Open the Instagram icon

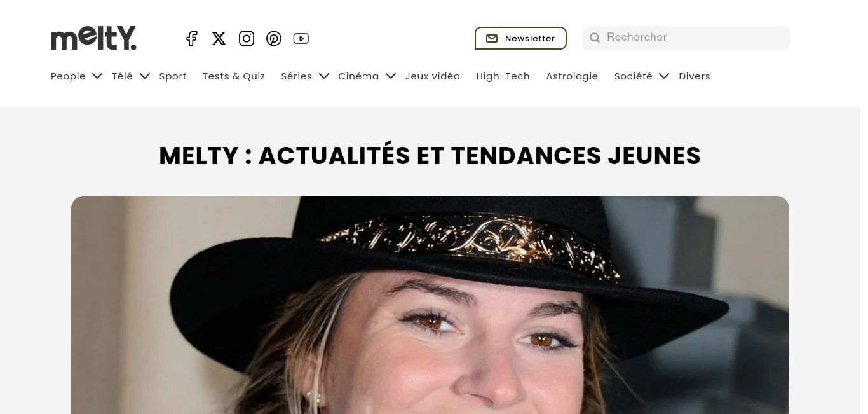click(x=247, y=39)
